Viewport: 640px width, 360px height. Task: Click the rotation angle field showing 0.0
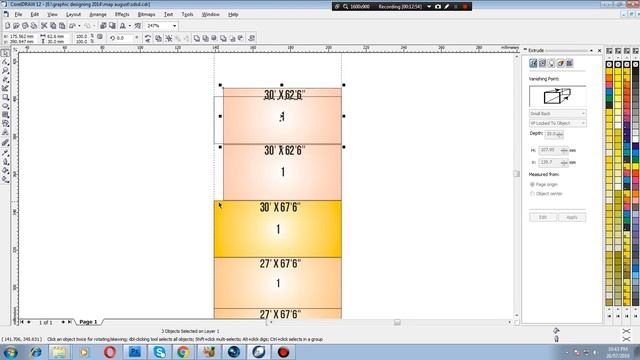tap(124, 38)
